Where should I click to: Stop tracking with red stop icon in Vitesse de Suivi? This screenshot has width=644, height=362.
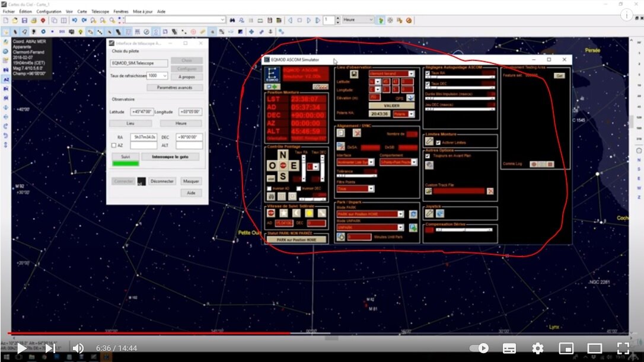coord(271,213)
